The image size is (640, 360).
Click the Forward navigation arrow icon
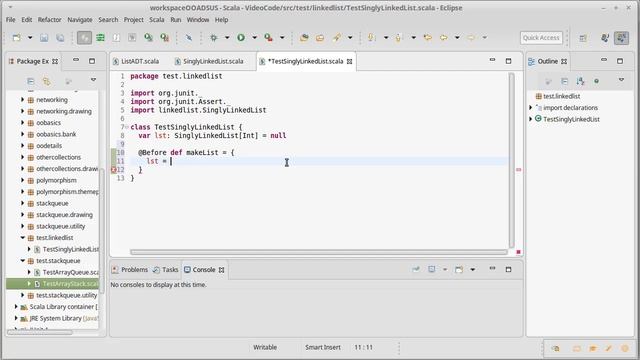(471, 38)
